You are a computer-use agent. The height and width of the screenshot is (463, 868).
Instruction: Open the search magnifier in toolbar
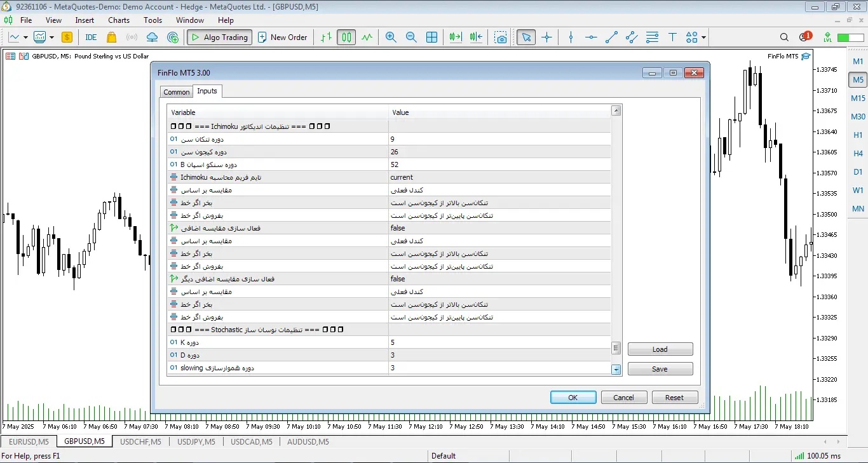pos(784,37)
